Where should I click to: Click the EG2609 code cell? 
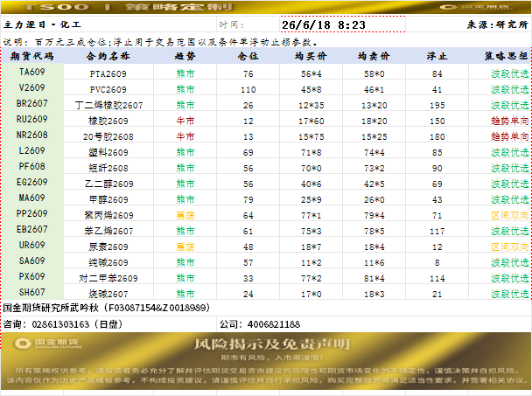point(32,182)
